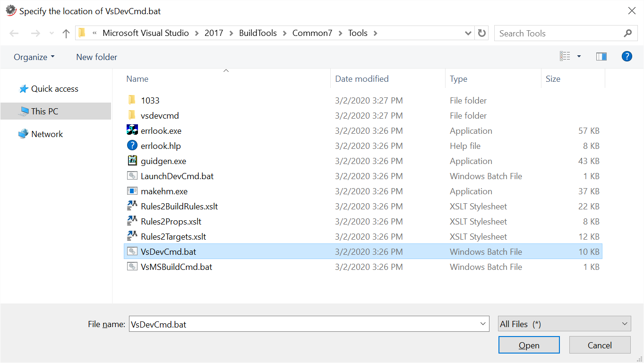
Task: Open the File name dropdown arrow
Action: click(x=483, y=324)
